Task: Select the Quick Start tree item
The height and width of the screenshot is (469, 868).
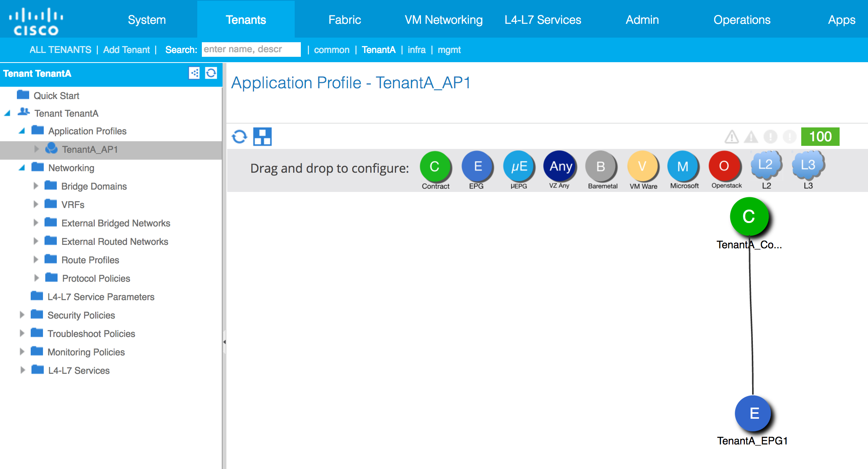Action: pyautogui.click(x=56, y=96)
